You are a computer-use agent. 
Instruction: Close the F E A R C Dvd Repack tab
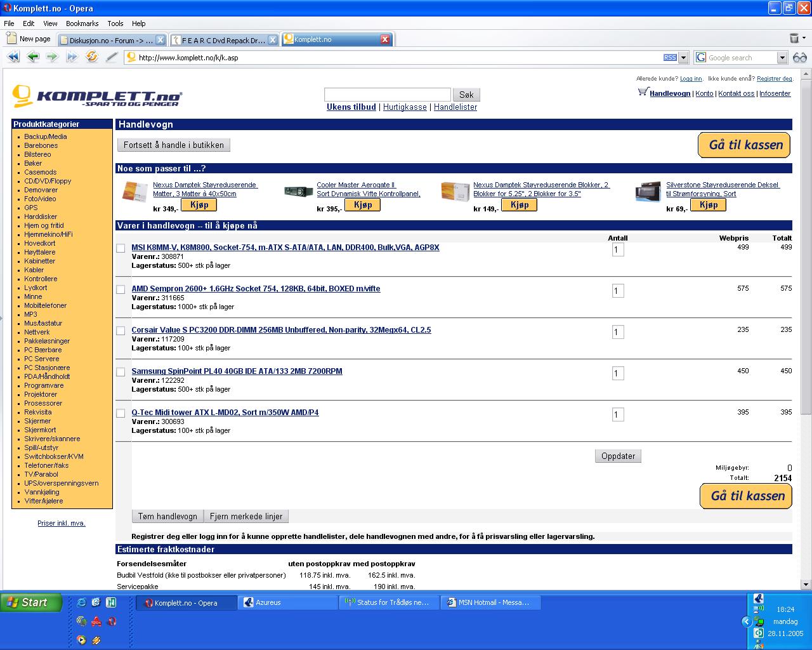pos(272,40)
